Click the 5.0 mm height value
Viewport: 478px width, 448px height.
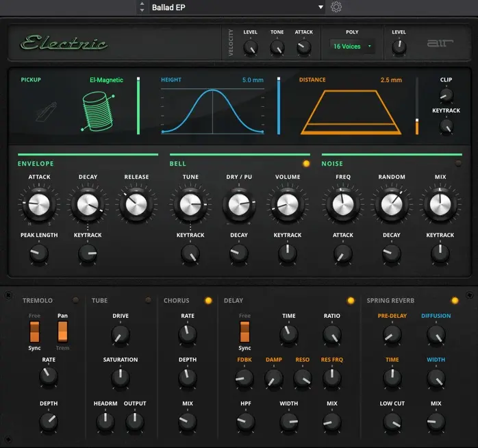click(x=252, y=80)
